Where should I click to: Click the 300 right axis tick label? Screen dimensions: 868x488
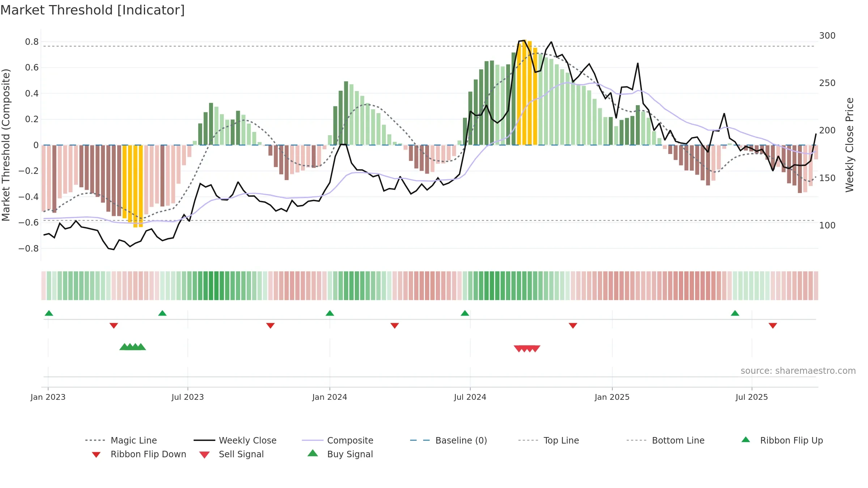(827, 35)
